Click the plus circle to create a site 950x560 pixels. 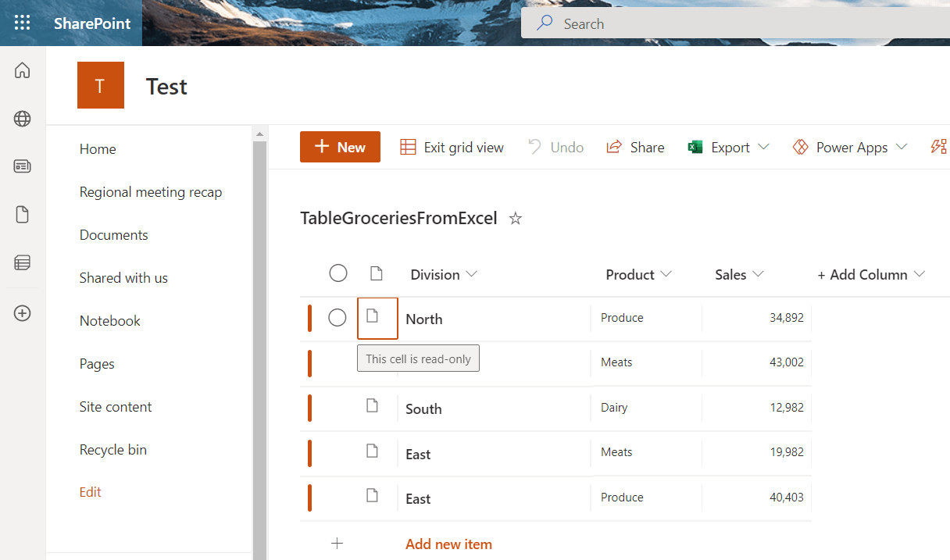(22, 312)
